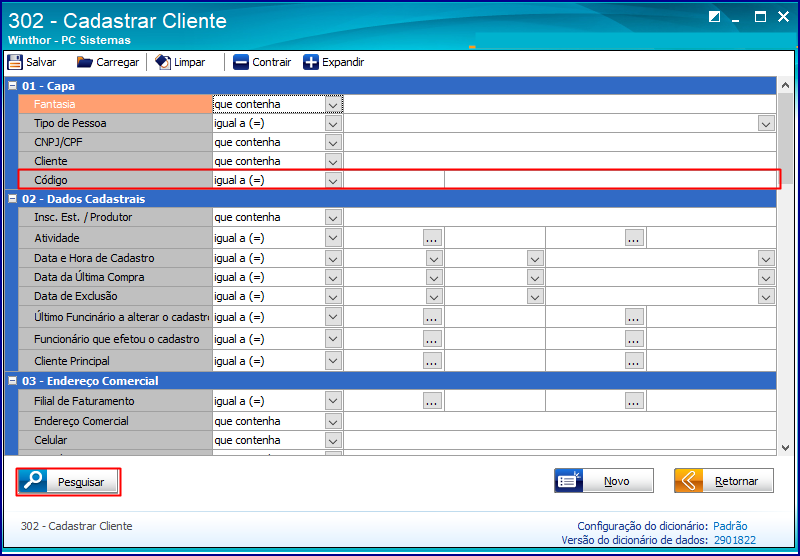The height and width of the screenshot is (556, 800).
Task: Open first date dropdown of Data e Hora de Cadastro
Action: click(434, 259)
